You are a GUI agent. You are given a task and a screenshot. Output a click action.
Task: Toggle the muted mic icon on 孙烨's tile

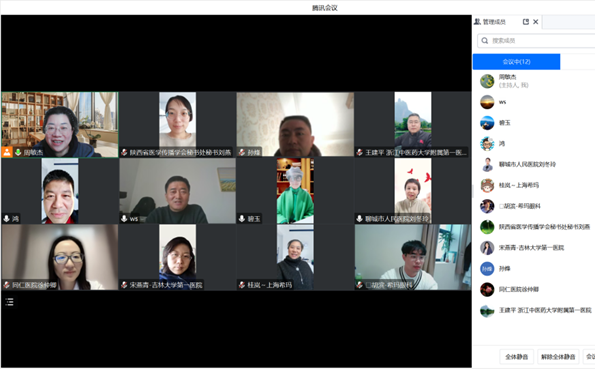pos(242,152)
